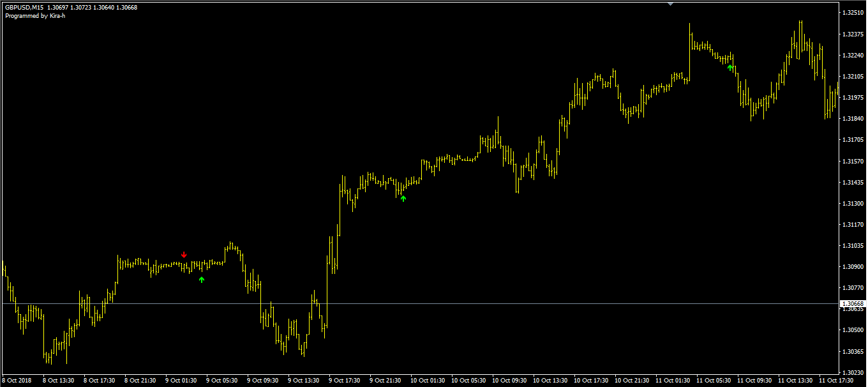The image size is (868, 387).
Task: Click the gray chart shift triangle at top
Action: [x=670, y=4]
